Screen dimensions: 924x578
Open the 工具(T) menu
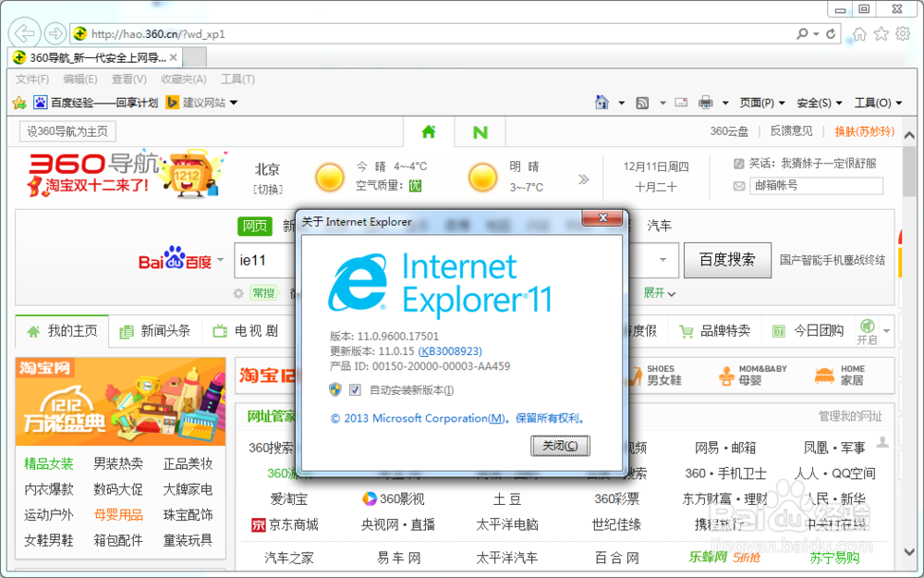pos(238,79)
